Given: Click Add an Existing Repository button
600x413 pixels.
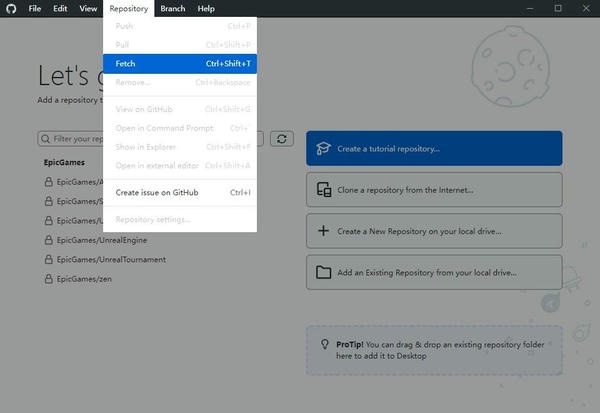Looking at the screenshot, I should click(434, 273).
